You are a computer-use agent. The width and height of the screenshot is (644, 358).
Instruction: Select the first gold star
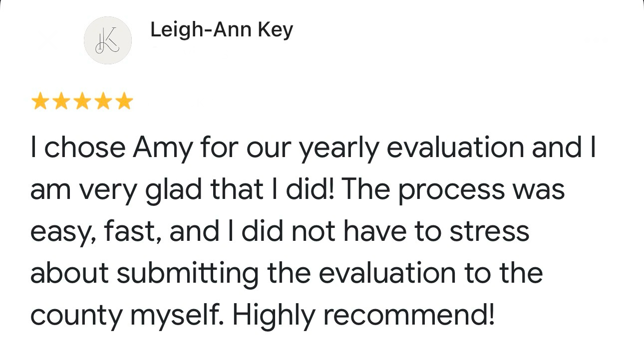coord(40,102)
